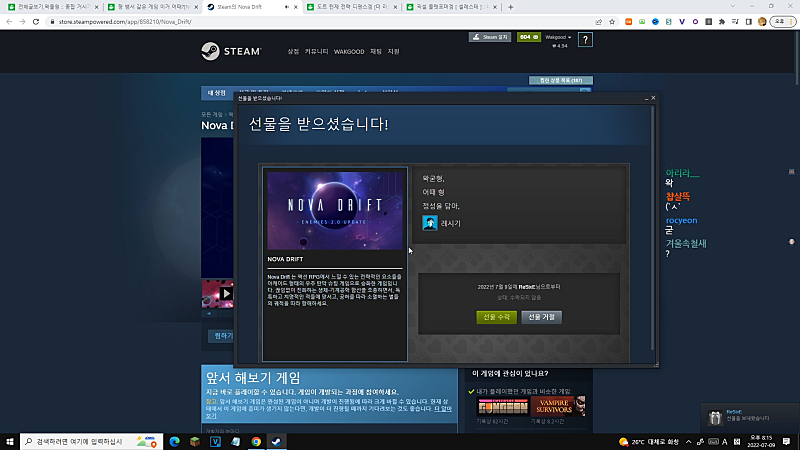Open the Windows Start menu
The width and height of the screenshot is (800, 450).
pos(10,441)
